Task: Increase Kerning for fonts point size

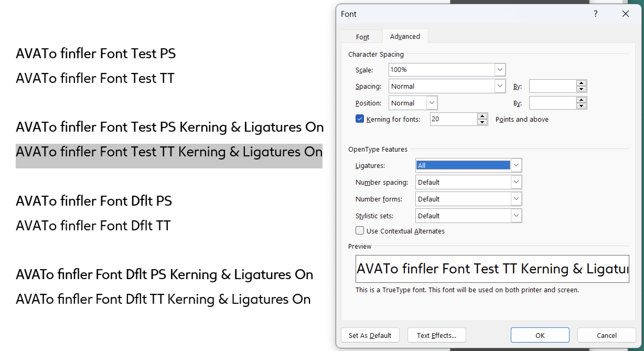Action: coord(482,116)
